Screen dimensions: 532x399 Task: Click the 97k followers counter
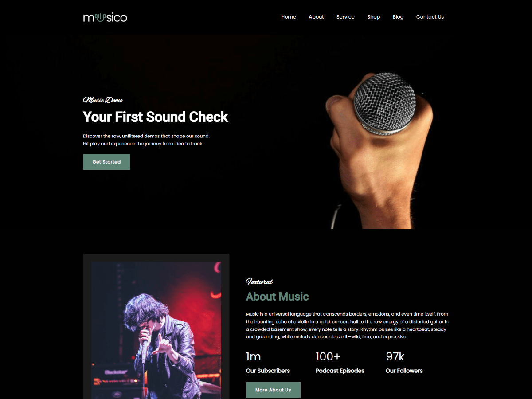pos(395,356)
